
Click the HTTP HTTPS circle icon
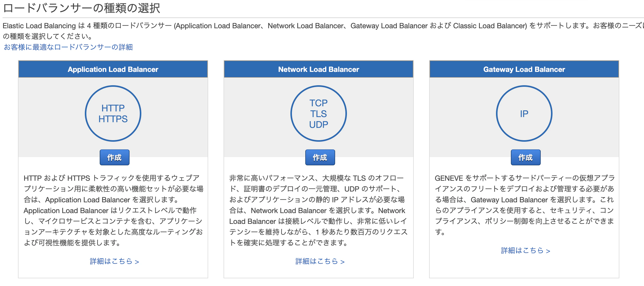pyautogui.click(x=113, y=113)
